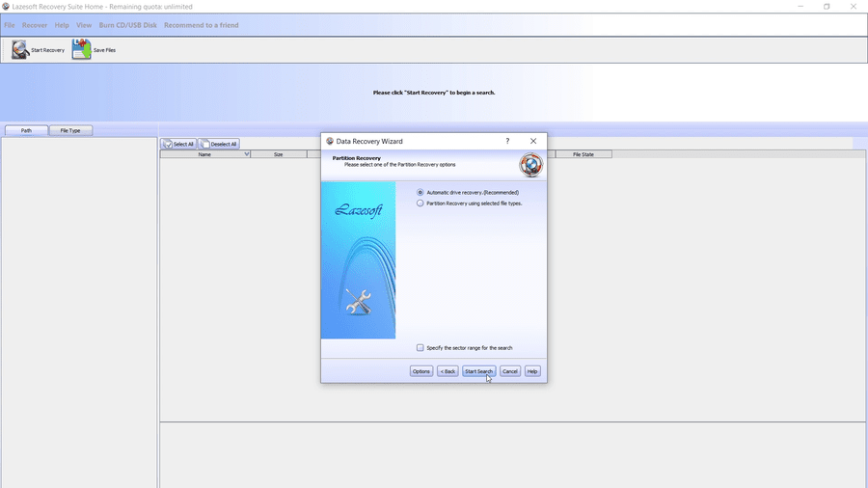The image size is (868, 488).
Task: Open the Recover menu
Action: pyautogui.click(x=35, y=25)
